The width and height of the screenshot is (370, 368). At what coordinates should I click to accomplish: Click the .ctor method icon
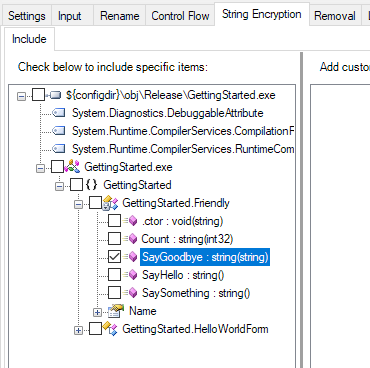tap(130, 221)
